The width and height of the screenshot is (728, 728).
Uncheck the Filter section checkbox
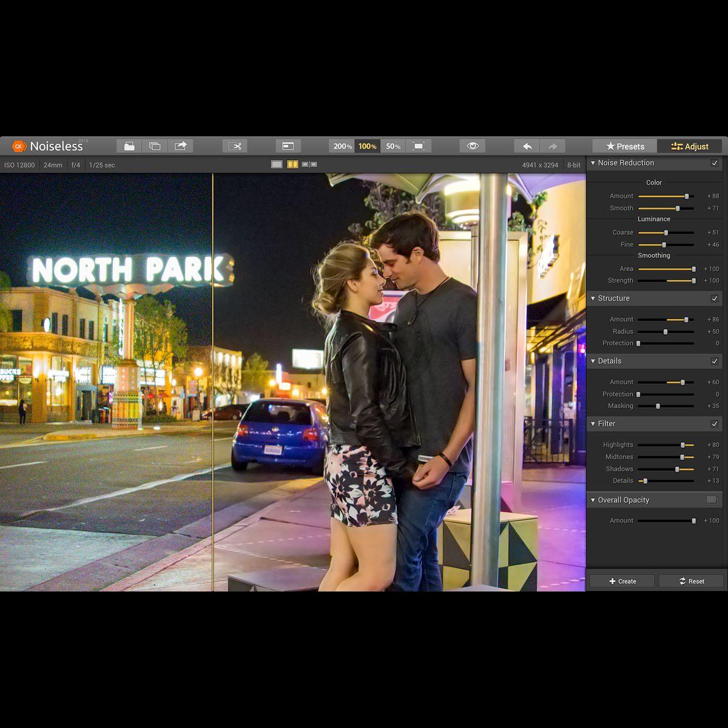coord(715,424)
